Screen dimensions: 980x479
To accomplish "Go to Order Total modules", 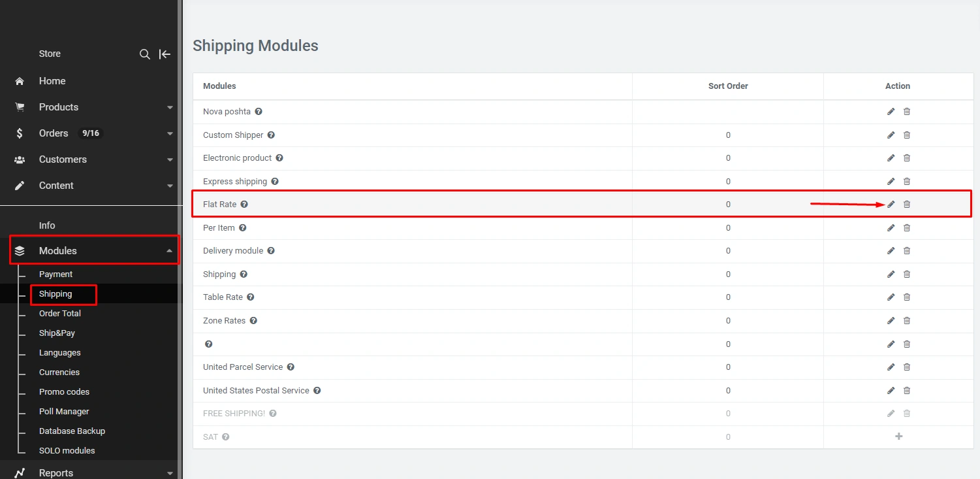I will (59, 314).
